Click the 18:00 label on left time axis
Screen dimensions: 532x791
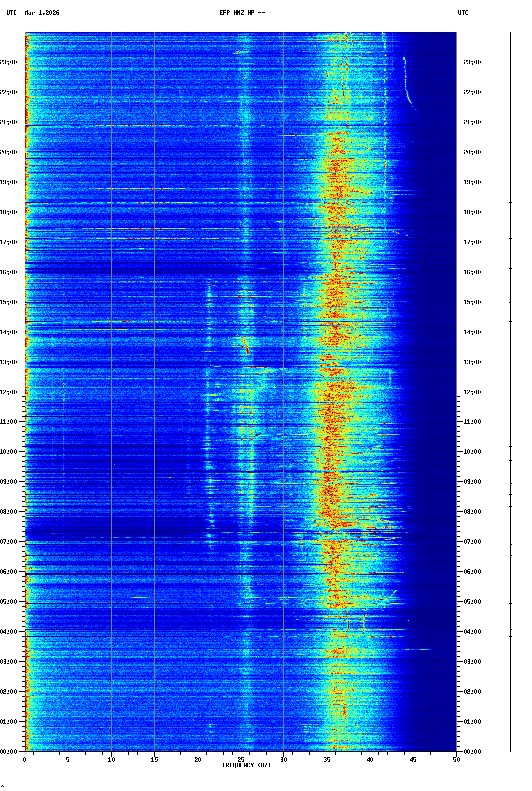(8, 212)
